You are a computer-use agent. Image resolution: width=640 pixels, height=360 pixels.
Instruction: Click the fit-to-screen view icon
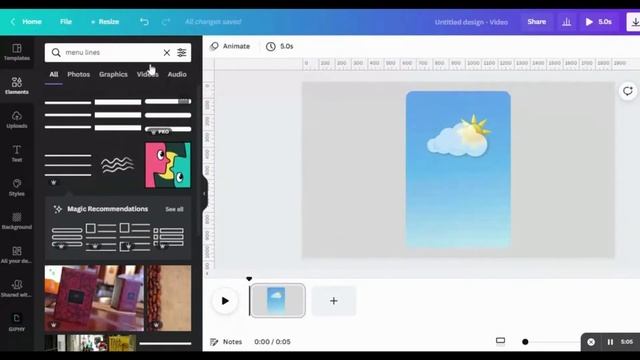500,341
